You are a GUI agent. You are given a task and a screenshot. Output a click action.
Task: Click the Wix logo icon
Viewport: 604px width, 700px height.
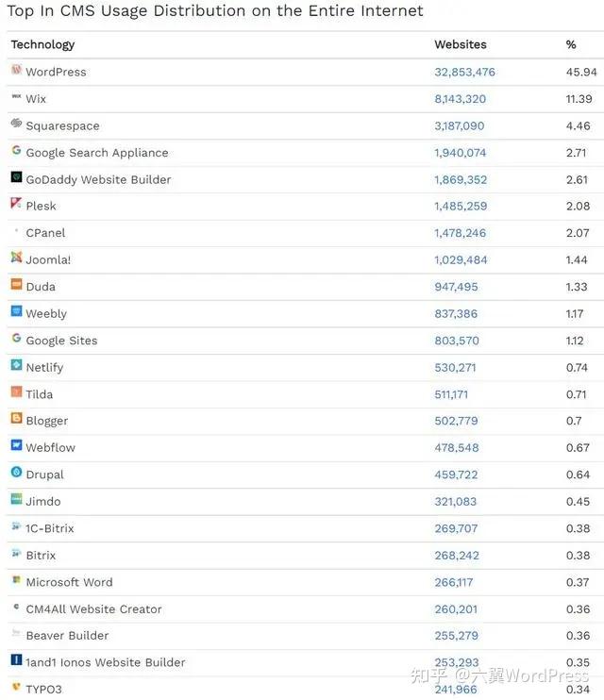tap(16, 97)
